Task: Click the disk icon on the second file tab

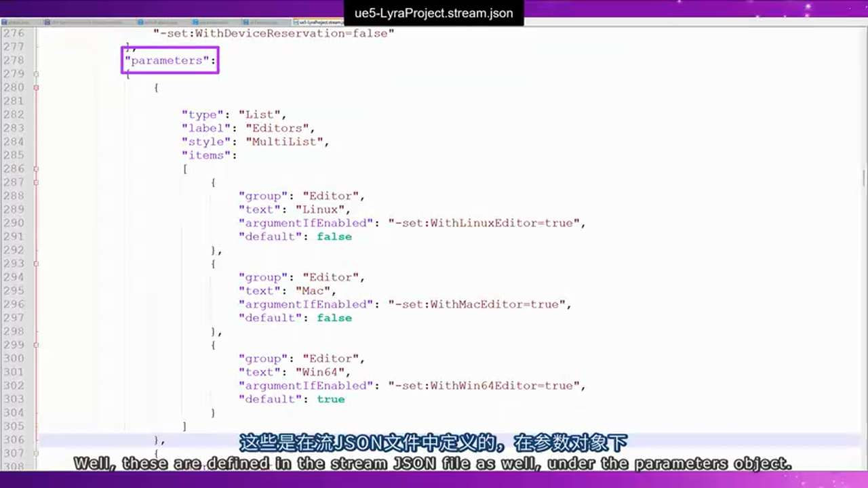Action: 47,22
